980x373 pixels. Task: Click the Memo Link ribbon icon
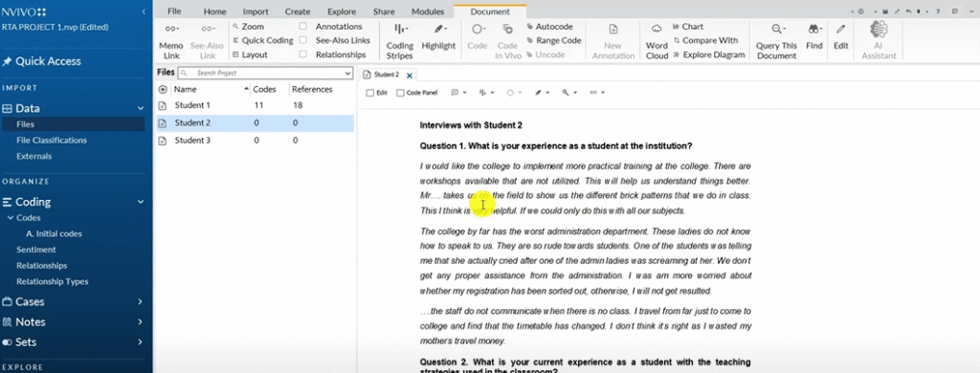coord(171,41)
